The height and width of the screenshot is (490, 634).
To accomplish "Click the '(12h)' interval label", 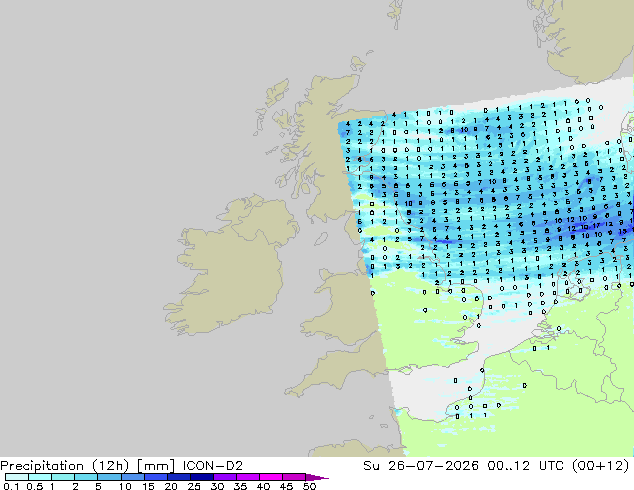I will pyautogui.click(x=110, y=466).
